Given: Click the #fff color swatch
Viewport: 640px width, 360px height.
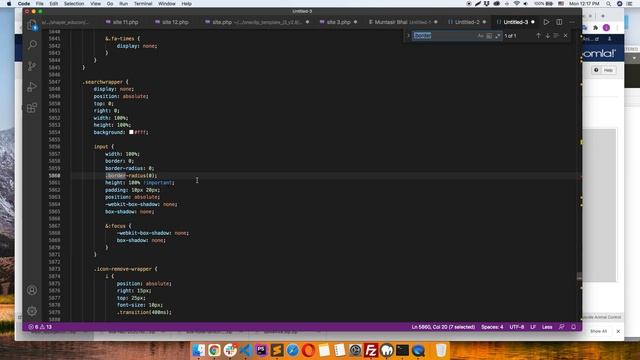Looking at the screenshot, I should point(131,132).
